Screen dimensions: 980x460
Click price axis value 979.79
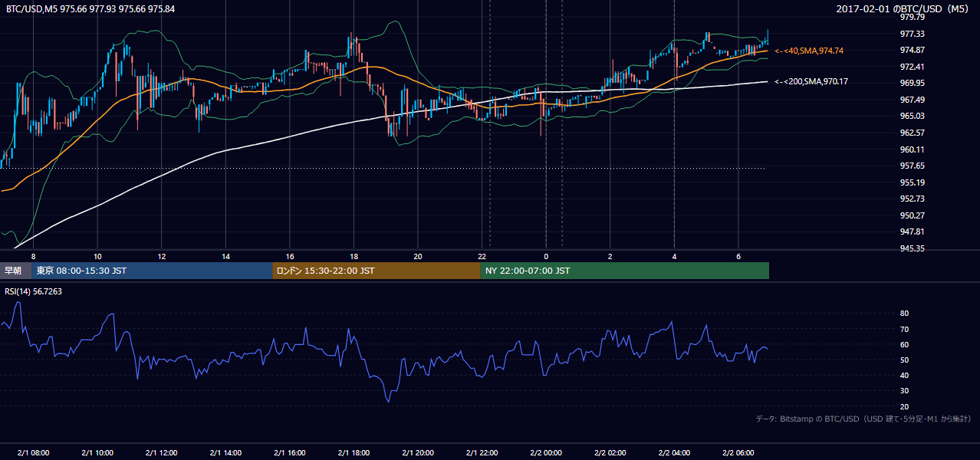[x=912, y=17]
